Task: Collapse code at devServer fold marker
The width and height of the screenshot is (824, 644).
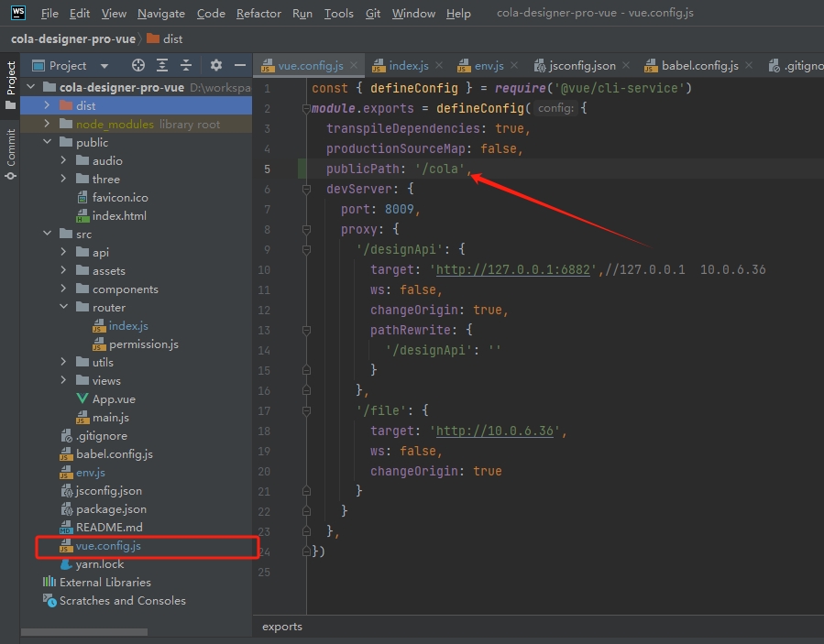Action: tap(304, 189)
